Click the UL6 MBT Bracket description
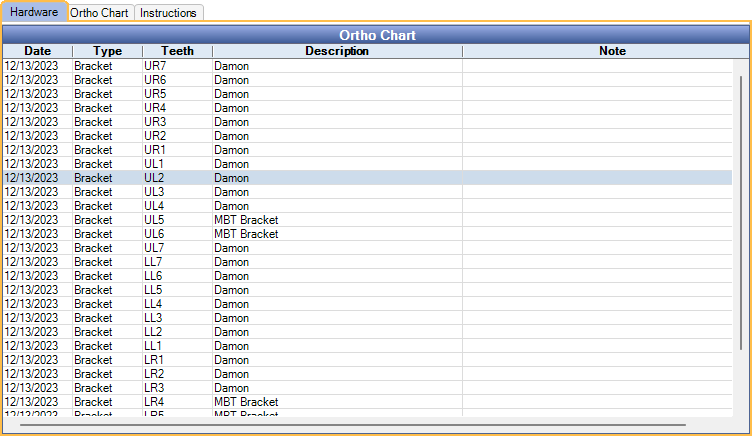 click(245, 234)
